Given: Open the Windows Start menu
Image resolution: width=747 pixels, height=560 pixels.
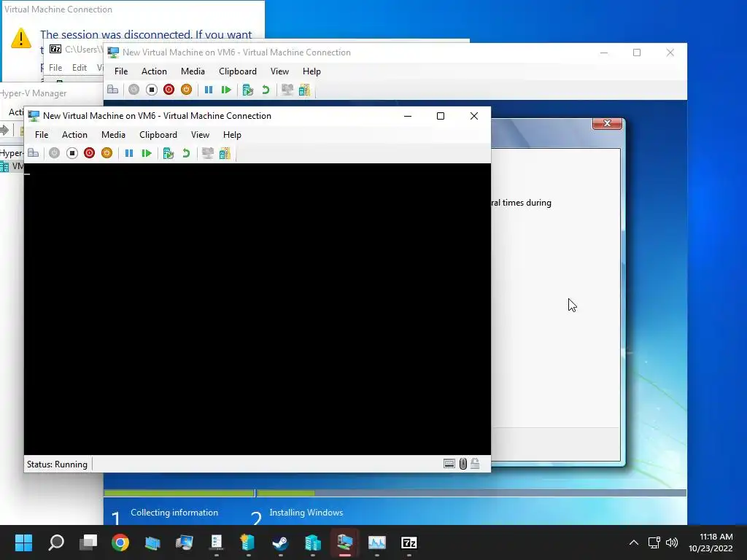Looking at the screenshot, I should (x=23, y=542).
